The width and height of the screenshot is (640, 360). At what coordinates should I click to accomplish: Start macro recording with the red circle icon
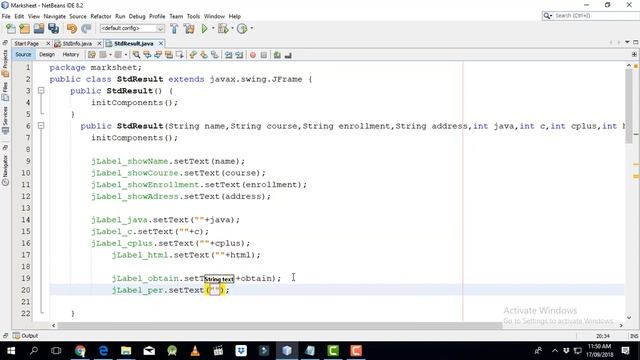pos(253,55)
